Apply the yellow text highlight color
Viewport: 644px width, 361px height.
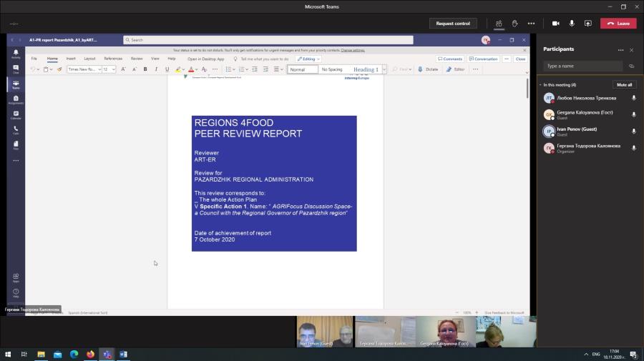pos(178,69)
